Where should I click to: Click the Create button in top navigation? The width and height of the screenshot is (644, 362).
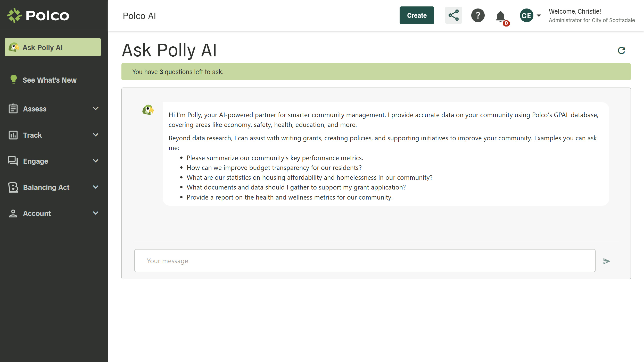[416, 15]
